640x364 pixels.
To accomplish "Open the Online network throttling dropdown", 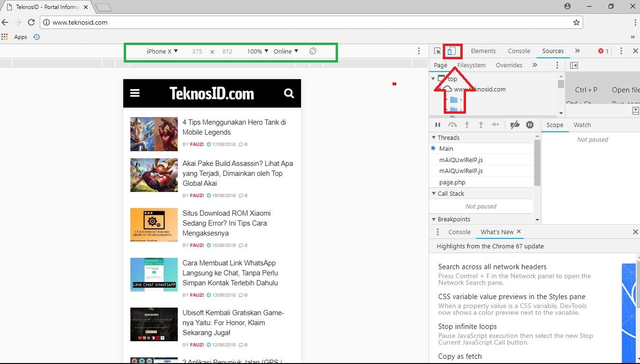I will 286,51.
